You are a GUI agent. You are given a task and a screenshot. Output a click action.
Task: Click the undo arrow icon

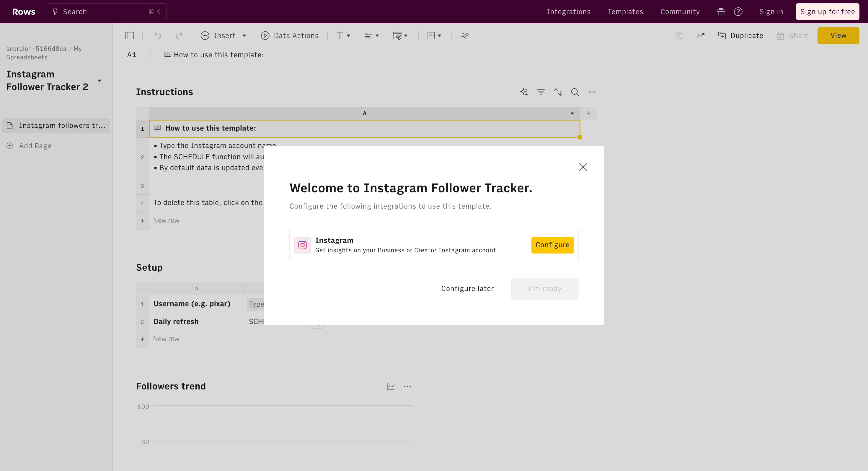[x=158, y=36]
